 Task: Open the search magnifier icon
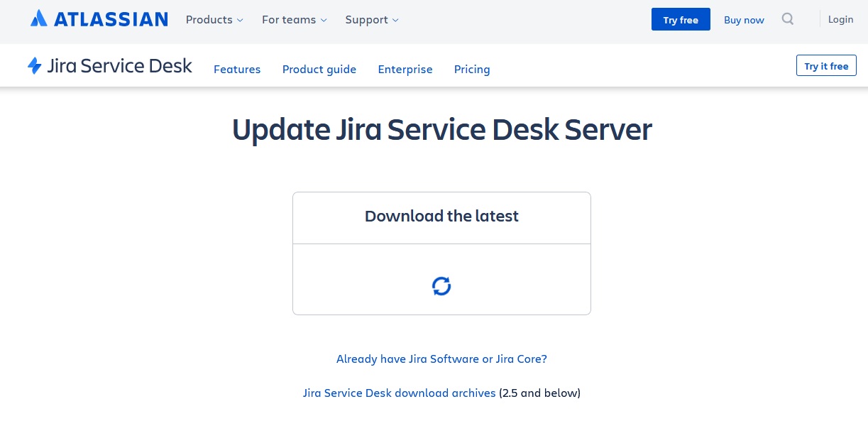point(788,19)
